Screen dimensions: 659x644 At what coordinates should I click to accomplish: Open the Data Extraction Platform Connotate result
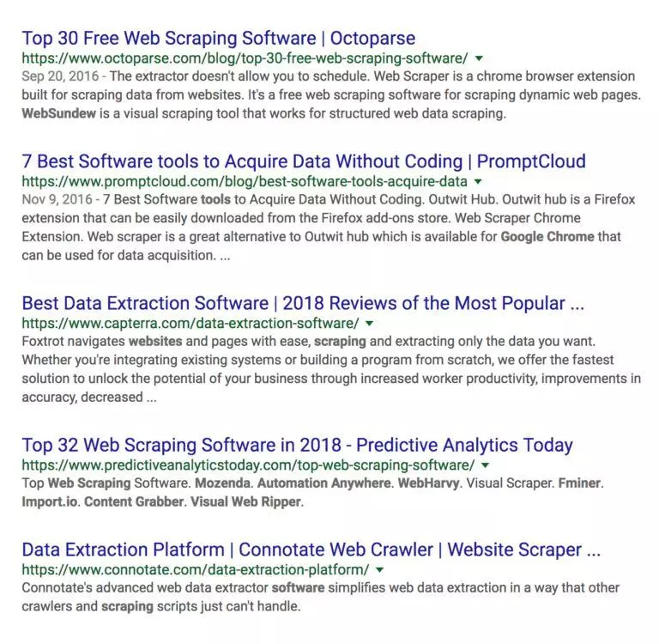tap(311, 550)
